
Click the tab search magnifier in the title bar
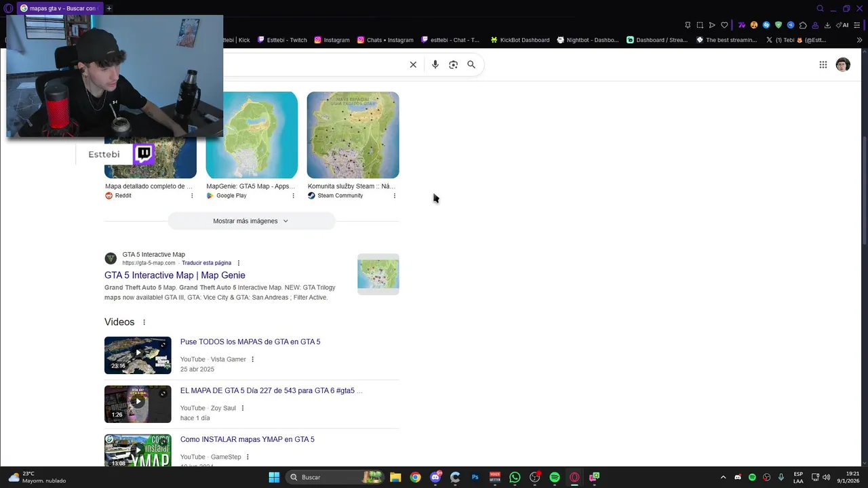(x=820, y=8)
